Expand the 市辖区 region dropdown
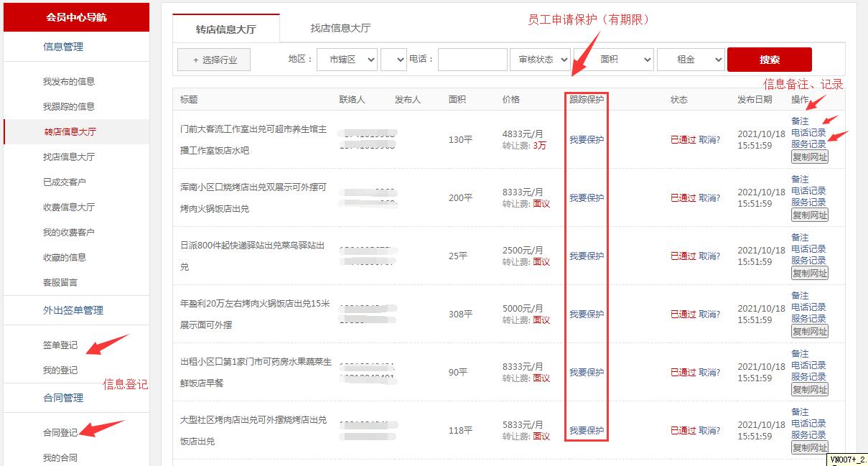Screen dimensions: 868x466 click(x=347, y=60)
